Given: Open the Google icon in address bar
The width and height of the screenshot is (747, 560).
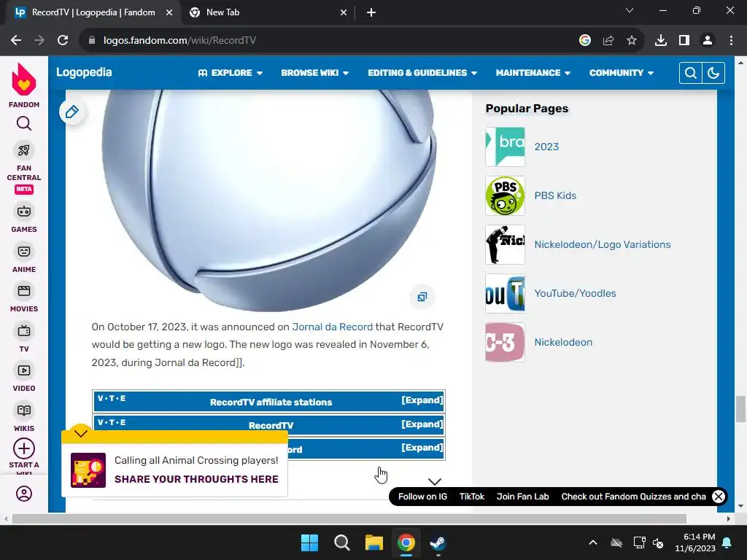Looking at the screenshot, I should (x=585, y=41).
